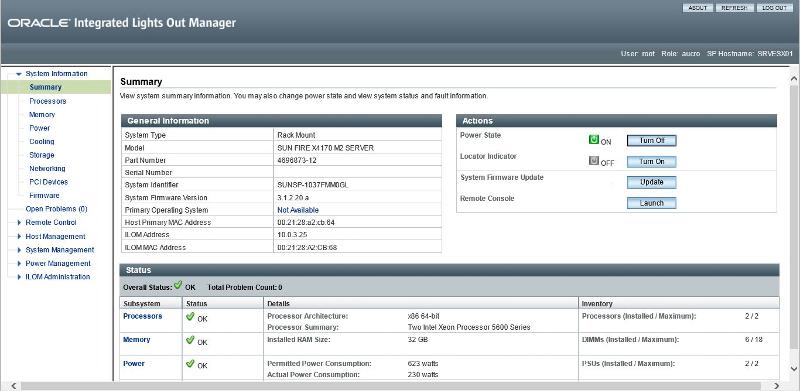Click the horizontal scrollbar left arrow
800x391 pixels.
click(14, 386)
